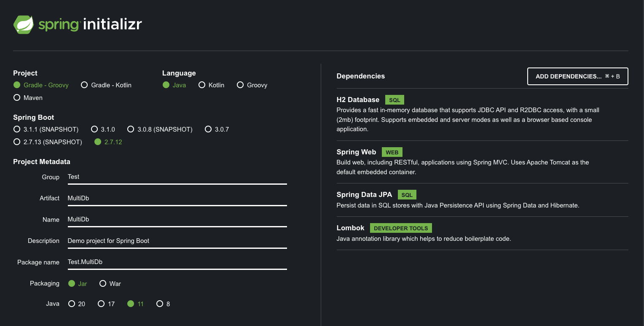
Task: Select Java version 11
Action: click(x=135, y=304)
